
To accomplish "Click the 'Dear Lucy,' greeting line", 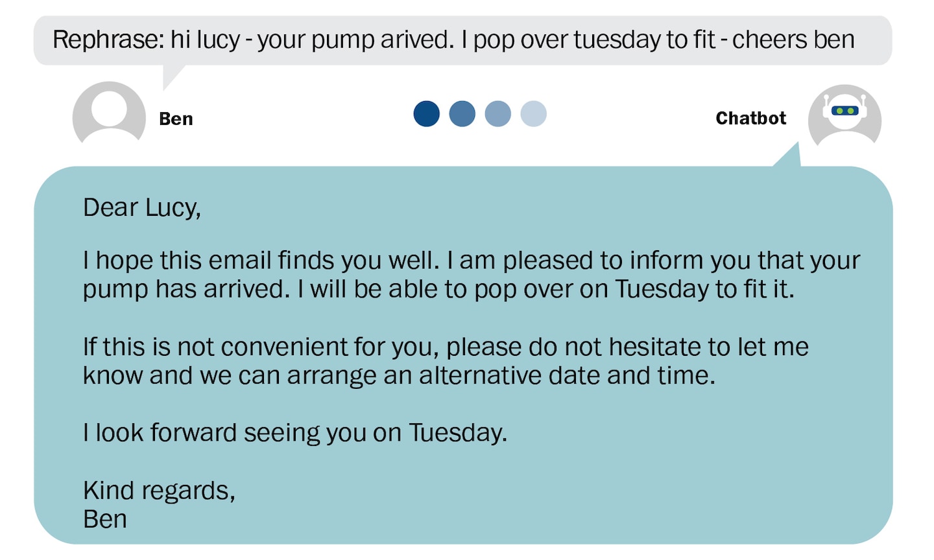I will [x=142, y=208].
